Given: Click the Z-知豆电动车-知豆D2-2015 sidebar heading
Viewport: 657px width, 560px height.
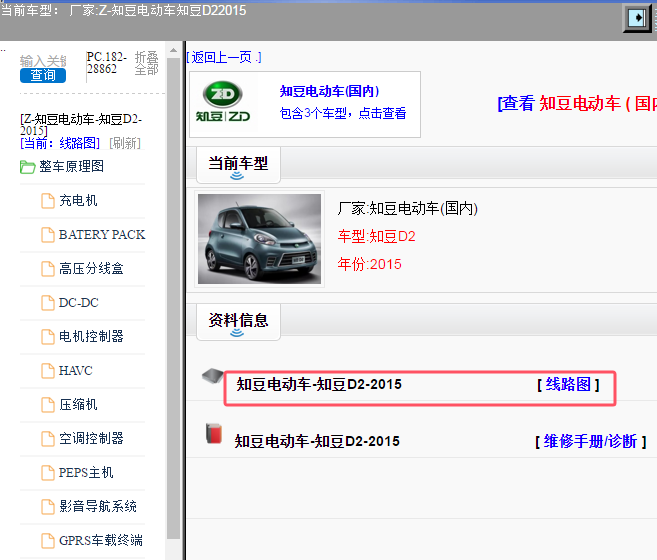Looking at the screenshot, I should 81,124.
